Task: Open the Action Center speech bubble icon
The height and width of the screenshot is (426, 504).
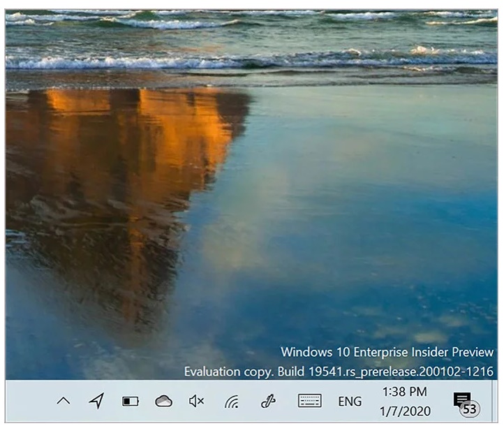Action: tap(461, 399)
